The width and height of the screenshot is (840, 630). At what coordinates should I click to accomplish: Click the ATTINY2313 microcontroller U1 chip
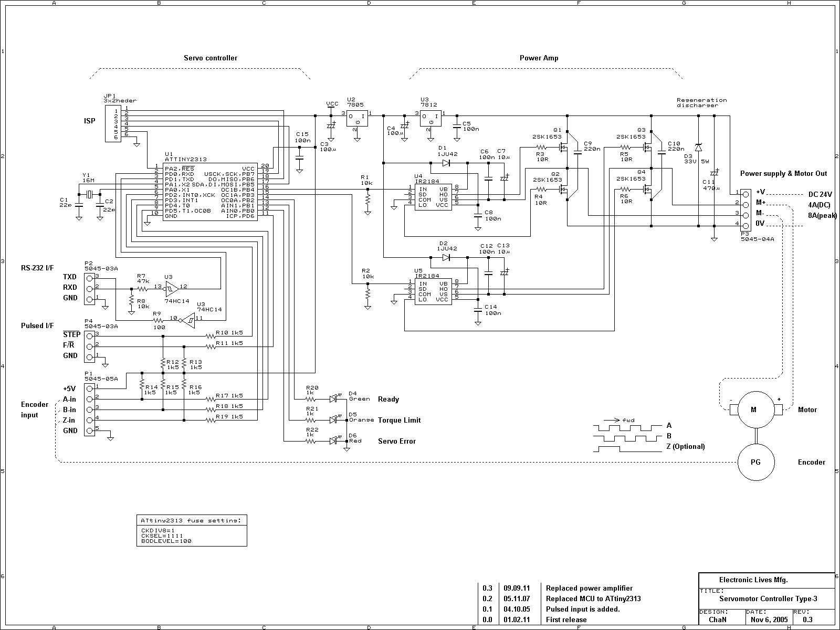(209, 192)
